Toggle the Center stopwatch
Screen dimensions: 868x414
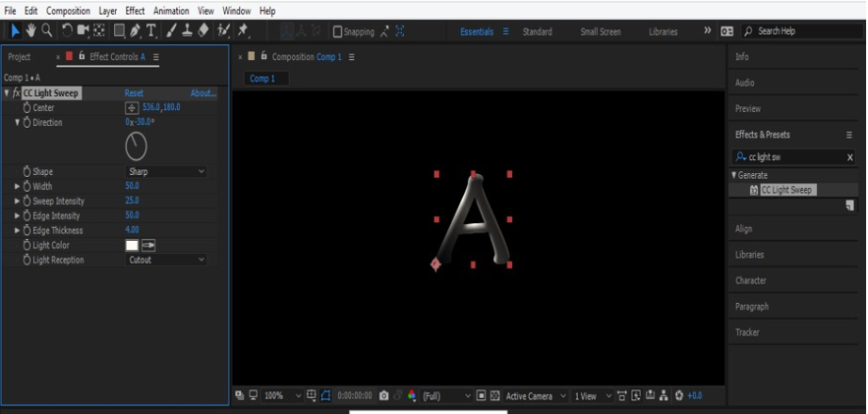coord(26,108)
